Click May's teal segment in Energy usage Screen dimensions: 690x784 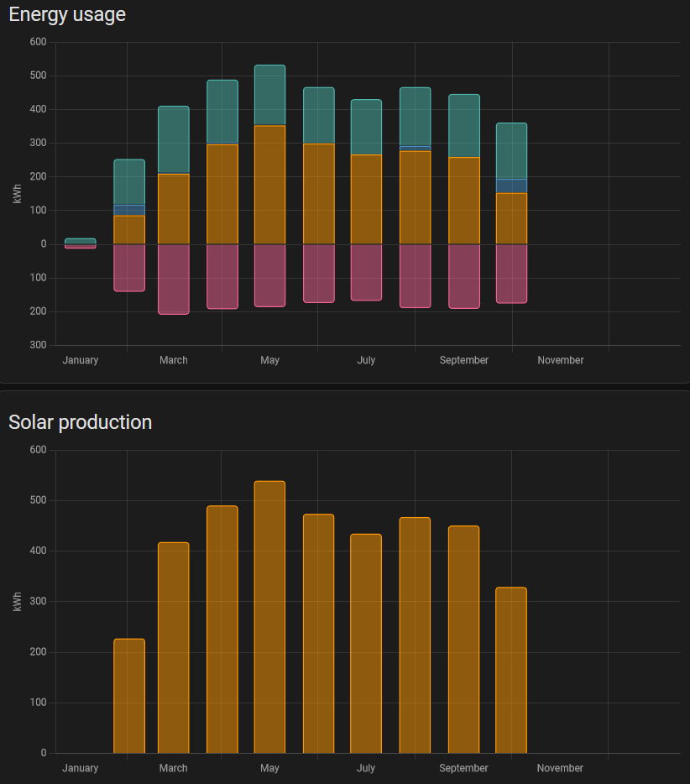coord(269,95)
